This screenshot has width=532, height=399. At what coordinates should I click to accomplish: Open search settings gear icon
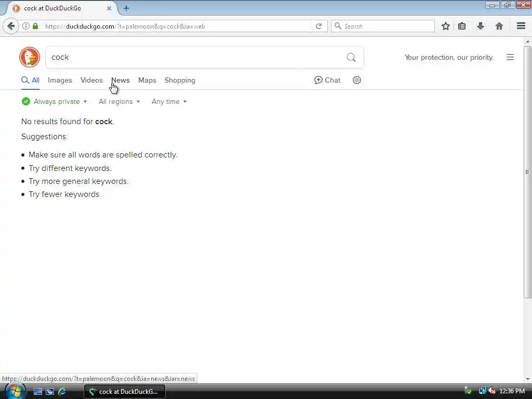tap(356, 80)
